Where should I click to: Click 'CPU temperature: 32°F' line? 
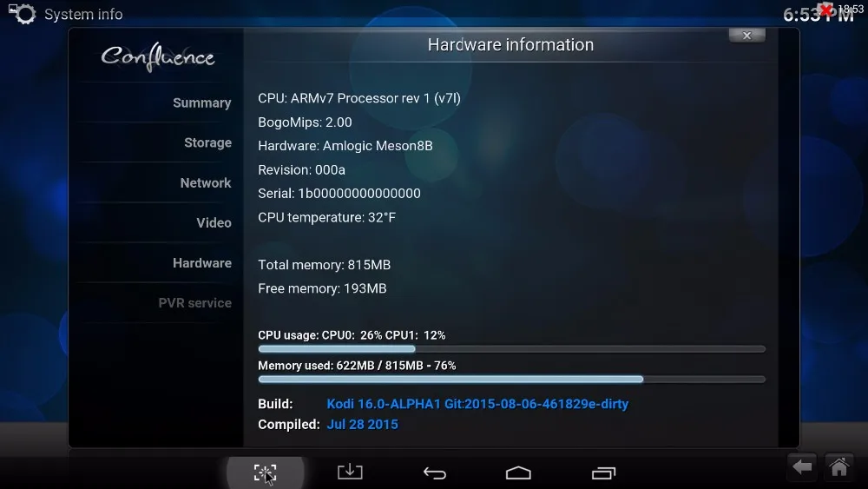(326, 218)
